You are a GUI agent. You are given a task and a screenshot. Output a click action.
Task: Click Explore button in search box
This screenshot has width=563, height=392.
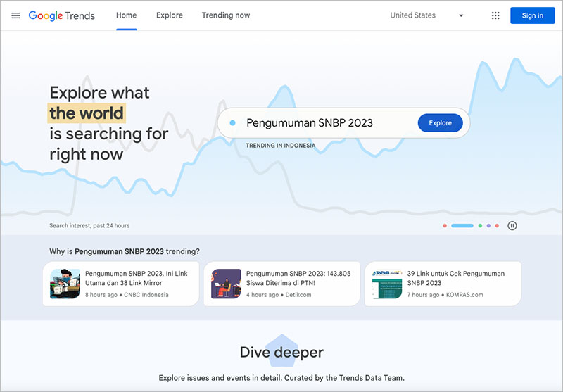pyautogui.click(x=441, y=122)
